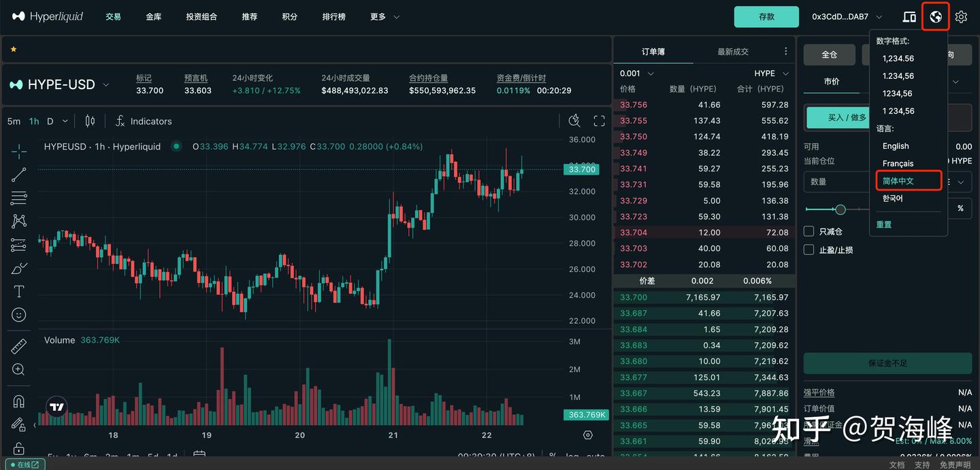Click the 存款 deposit button
Viewport: 980px width, 470px height.
pyautogui.click(x=766, y=17)
